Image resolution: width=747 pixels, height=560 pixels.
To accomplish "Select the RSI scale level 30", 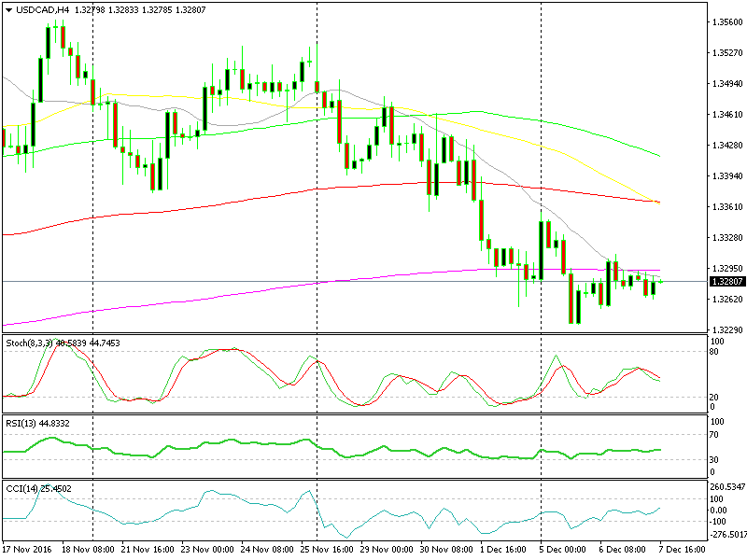I will click(715, 460).
